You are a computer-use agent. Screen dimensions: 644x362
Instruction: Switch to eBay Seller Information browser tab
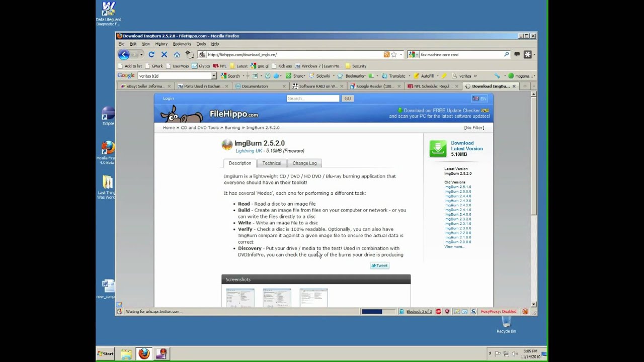pos(145,86)
